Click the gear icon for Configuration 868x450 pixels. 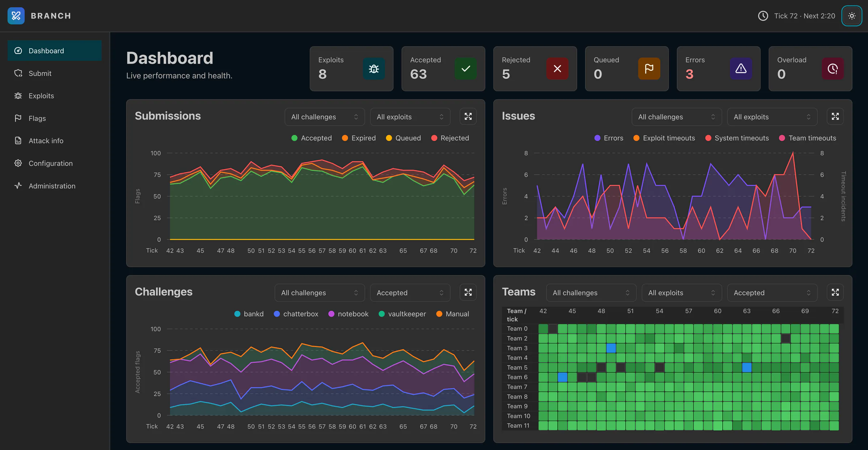pyautogui.click(x=18, y=163)
